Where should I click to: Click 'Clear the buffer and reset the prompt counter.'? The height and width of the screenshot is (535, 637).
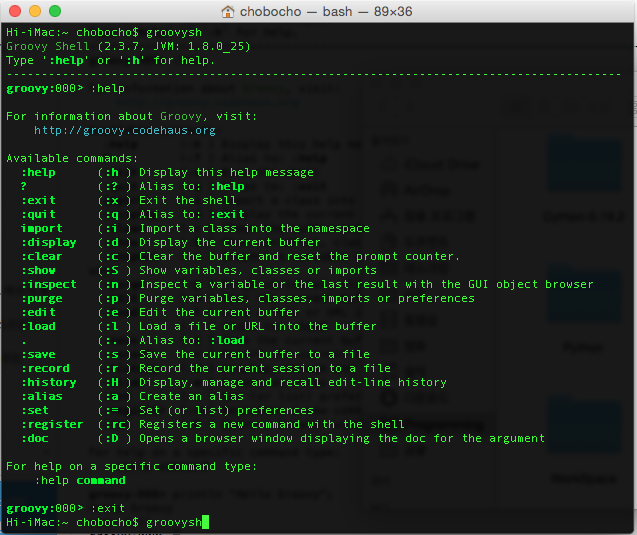[x=299, y=256]
